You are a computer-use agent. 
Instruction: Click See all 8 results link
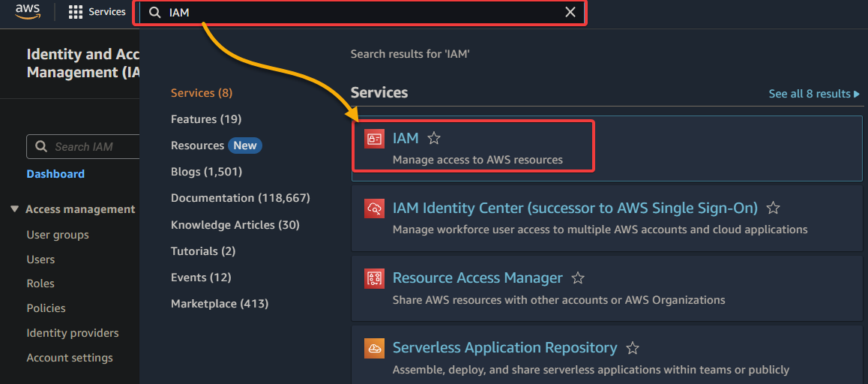pyautogui.click(x=814, y=94)
